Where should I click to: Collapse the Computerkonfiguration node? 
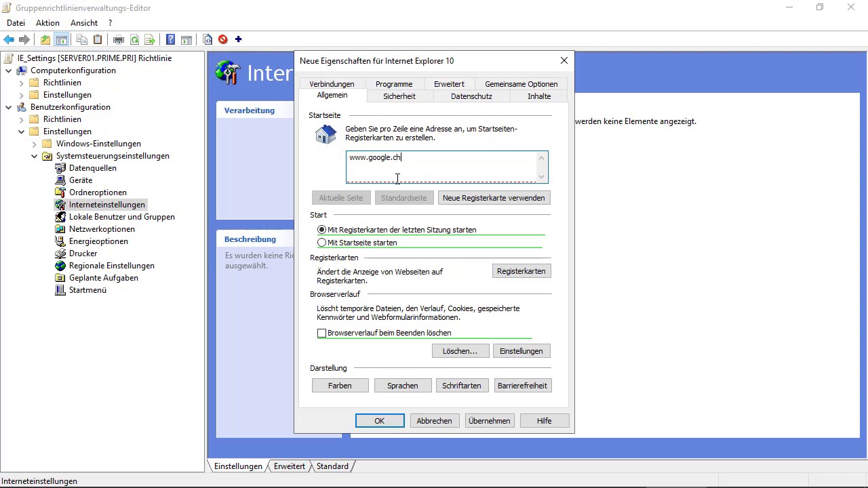8,70
